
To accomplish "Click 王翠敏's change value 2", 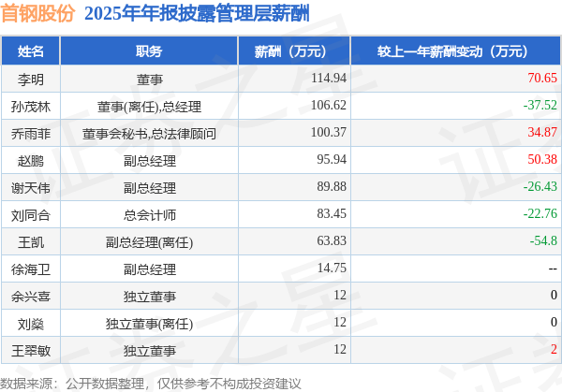I will (554, 349).
